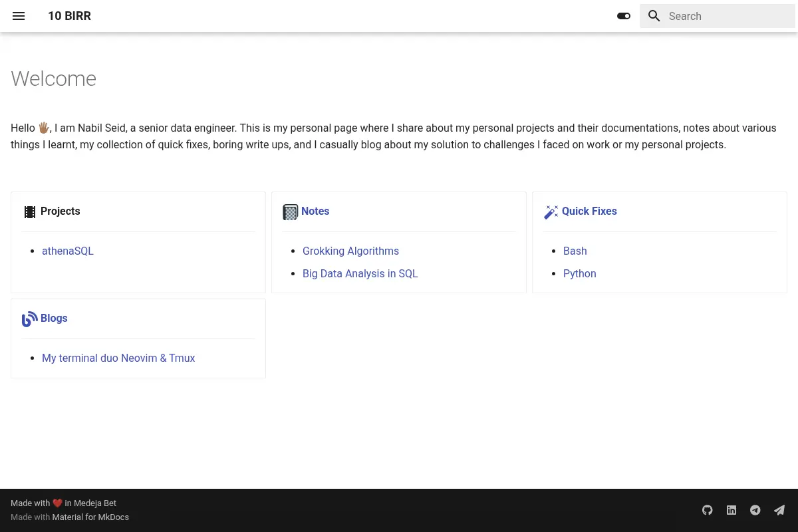The width and height of the screenshot is (798, 532).
Task: Follow the Material for MkDocs link
Action: click(x=90, y=517)
